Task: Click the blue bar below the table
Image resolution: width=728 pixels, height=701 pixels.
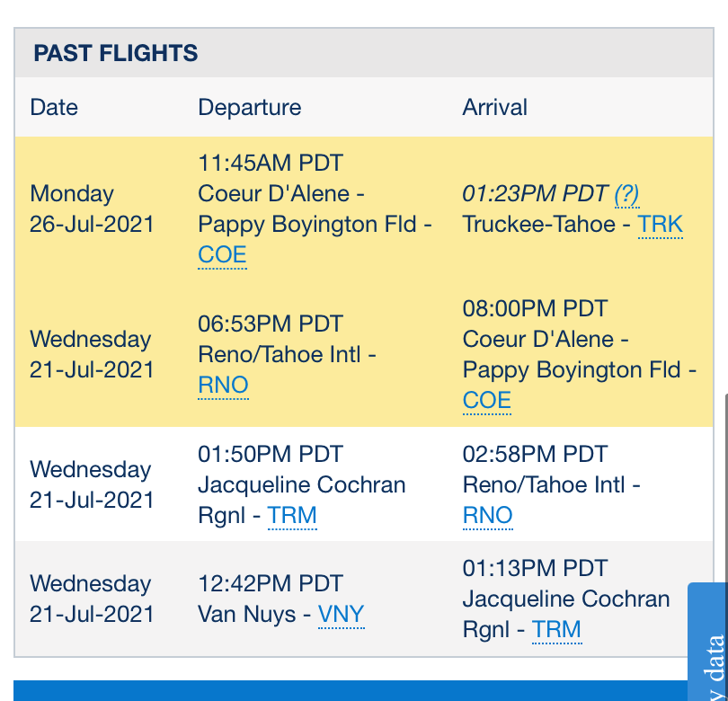Action: click(x=351, y=690)
